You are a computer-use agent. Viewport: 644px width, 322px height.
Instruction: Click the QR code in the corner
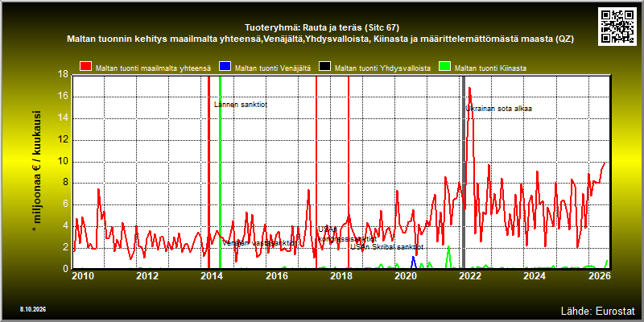point(617,27)
